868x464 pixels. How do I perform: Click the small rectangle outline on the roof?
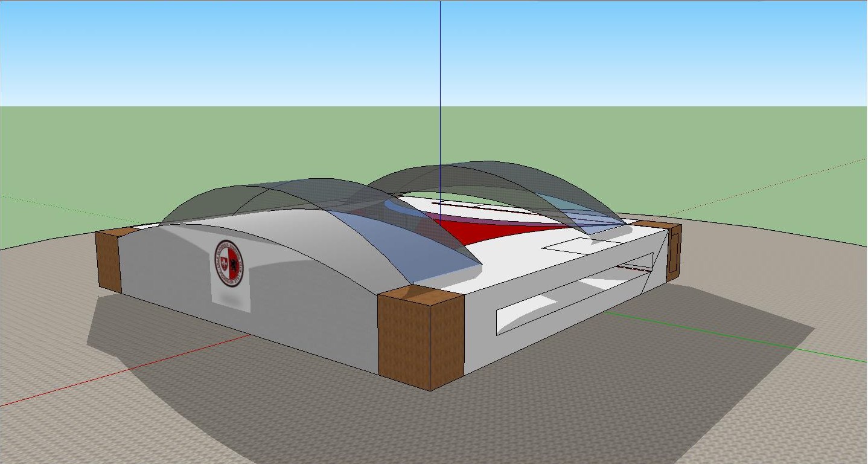click(573, 246)
